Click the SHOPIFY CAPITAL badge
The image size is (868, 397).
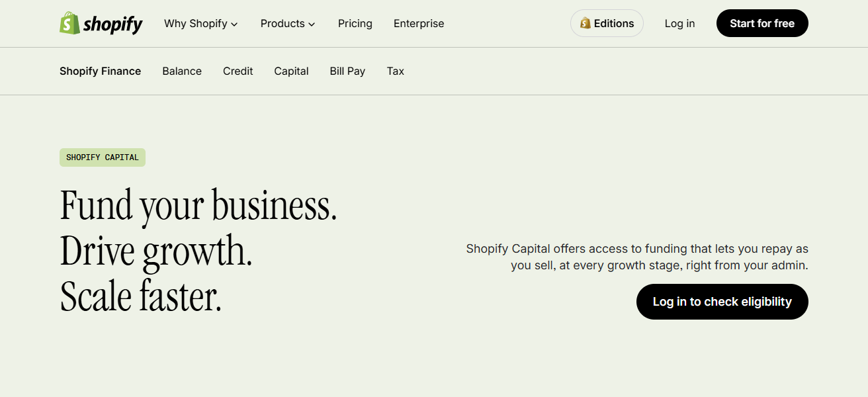point(102,157)
